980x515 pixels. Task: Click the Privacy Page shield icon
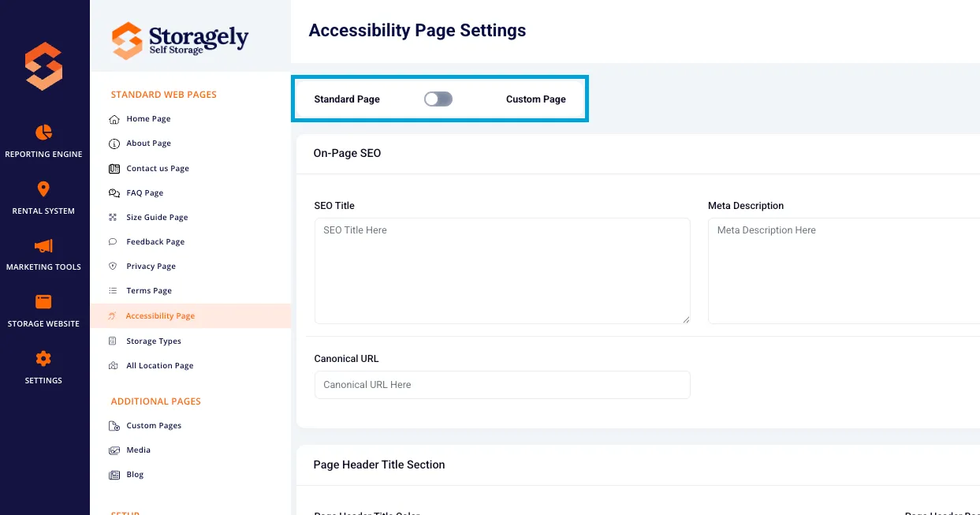[x=113, y=267]
